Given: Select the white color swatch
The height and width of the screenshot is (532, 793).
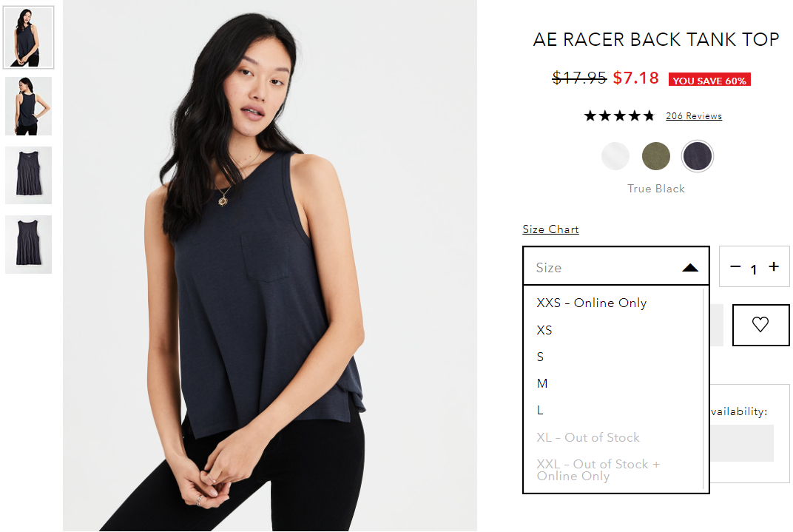Looking at the screenshot, I should pos(615,156).
